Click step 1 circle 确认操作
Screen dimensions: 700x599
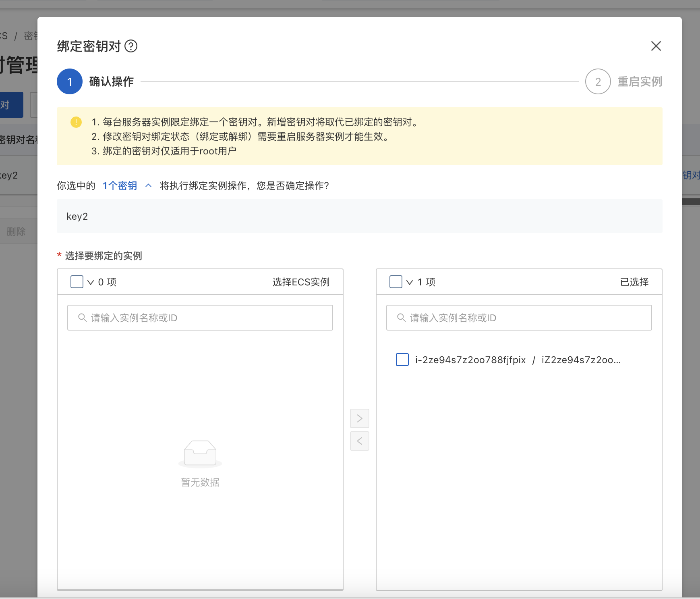(70, 81)
